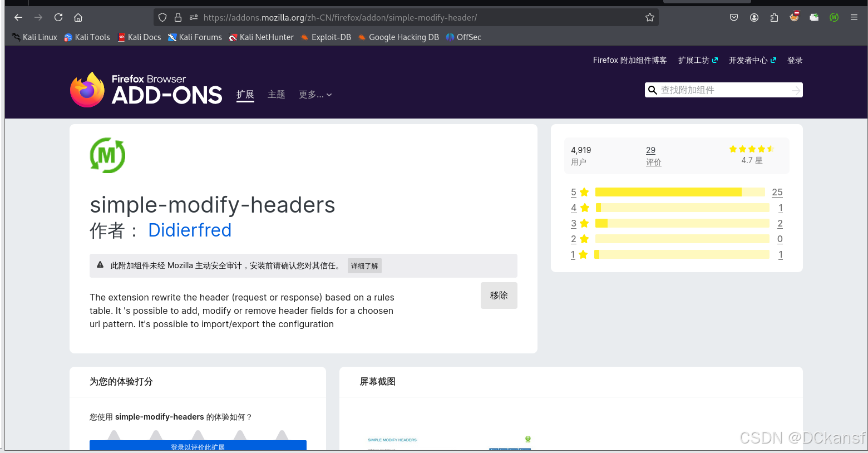868x453 pixels.
Task: Click the Firefox Browser ADD-ONS logo
Action: pyautogui.click(x=146, y=90)
